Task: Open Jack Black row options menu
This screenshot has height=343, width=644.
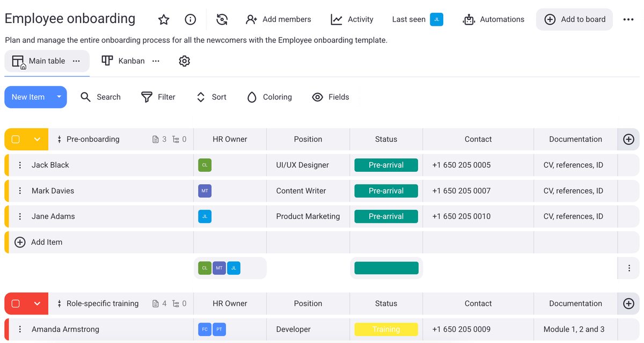Action: 20,165
